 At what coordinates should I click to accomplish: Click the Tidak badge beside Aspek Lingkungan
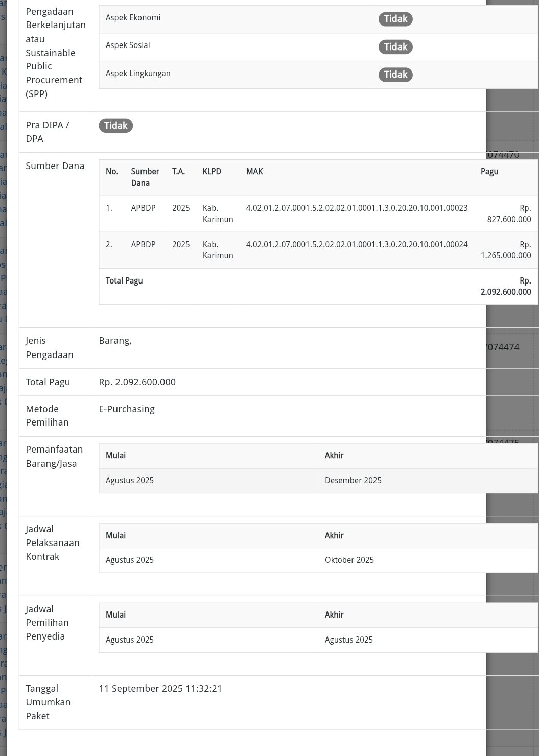coord(395,75)
